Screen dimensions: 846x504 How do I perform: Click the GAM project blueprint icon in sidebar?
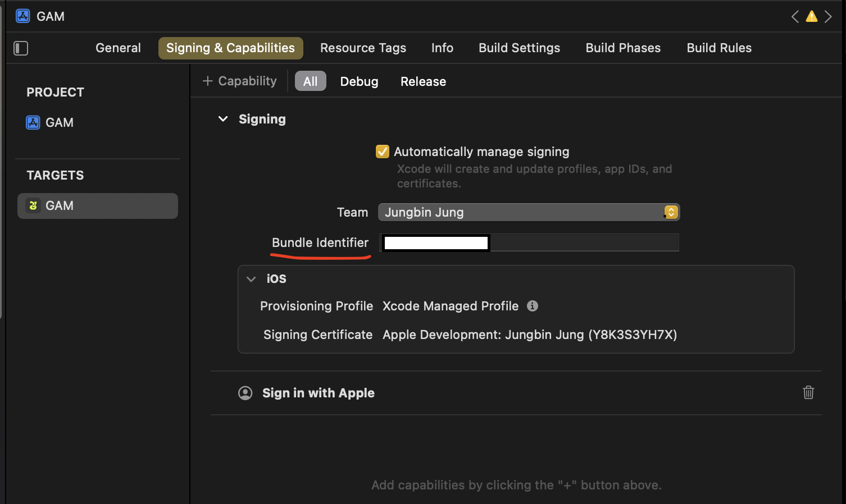[33, 122]
